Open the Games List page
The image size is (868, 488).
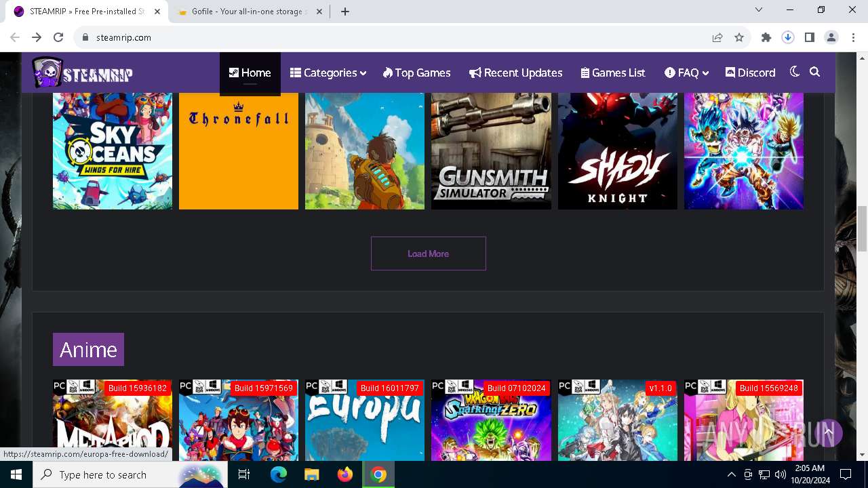[613, 73]
